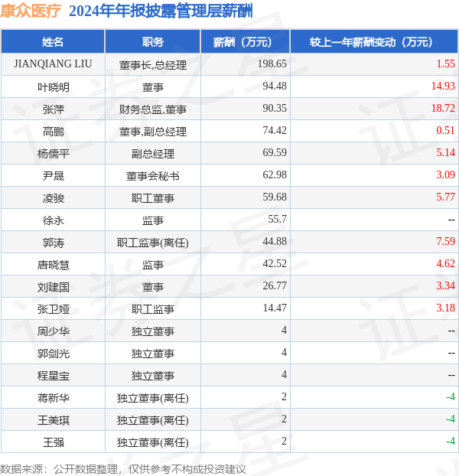The width and height of the screenshot is (459, 476).
Task: Click salary change value 18.72
Action: click(x=443, y=108)
